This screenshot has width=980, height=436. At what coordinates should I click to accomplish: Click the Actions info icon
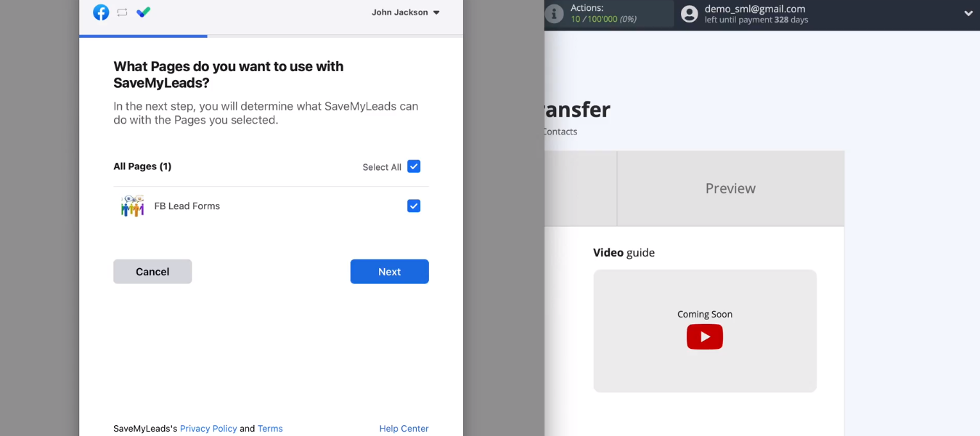(554, 13)
